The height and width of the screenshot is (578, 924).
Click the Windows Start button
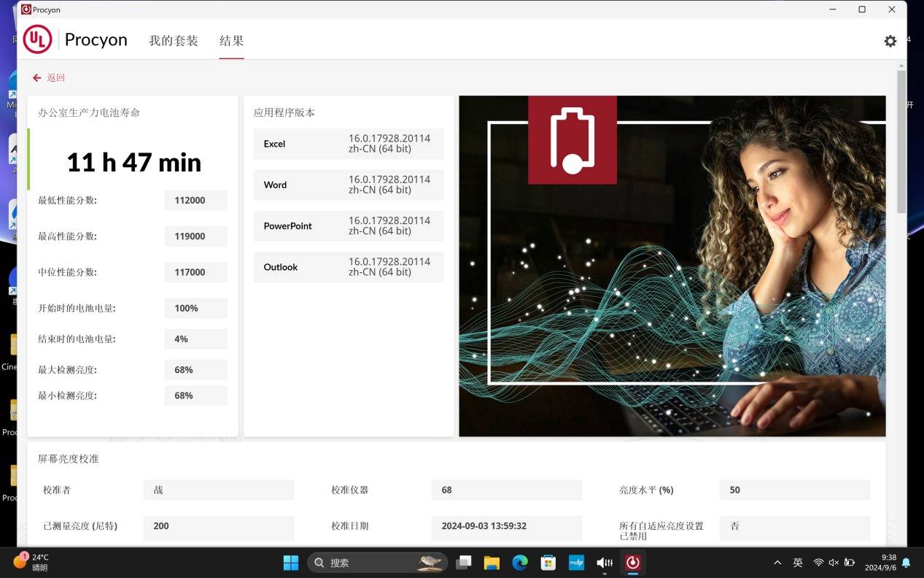[290, 563]
